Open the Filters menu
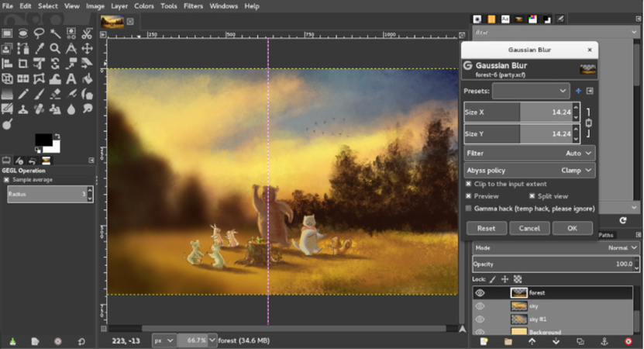644x349 pixels. (193, 6)
